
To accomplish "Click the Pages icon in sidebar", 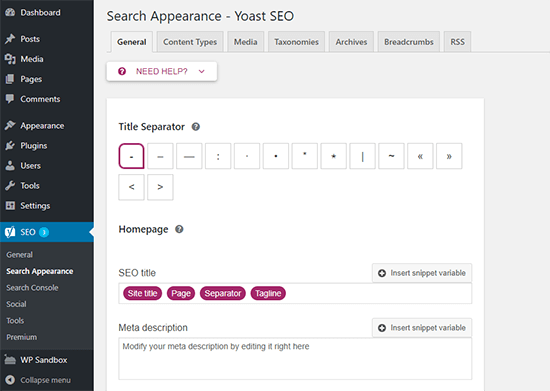I will [10, 79].
